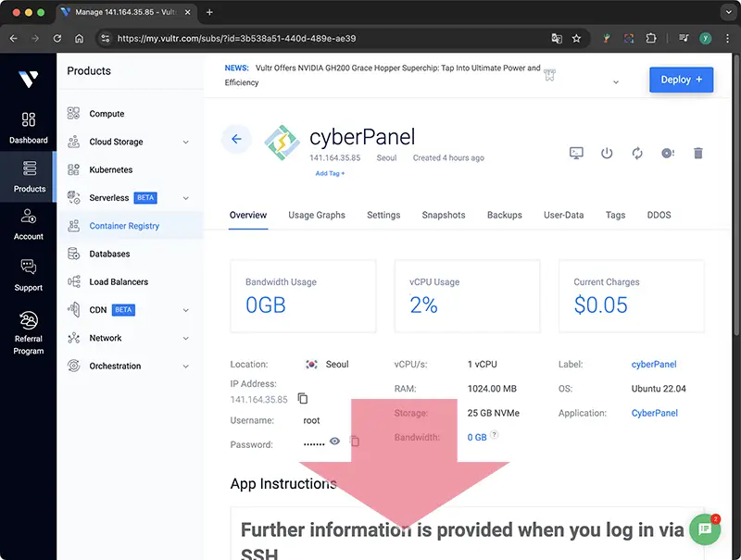
Task: Open Databases product page
Action: 109,254
